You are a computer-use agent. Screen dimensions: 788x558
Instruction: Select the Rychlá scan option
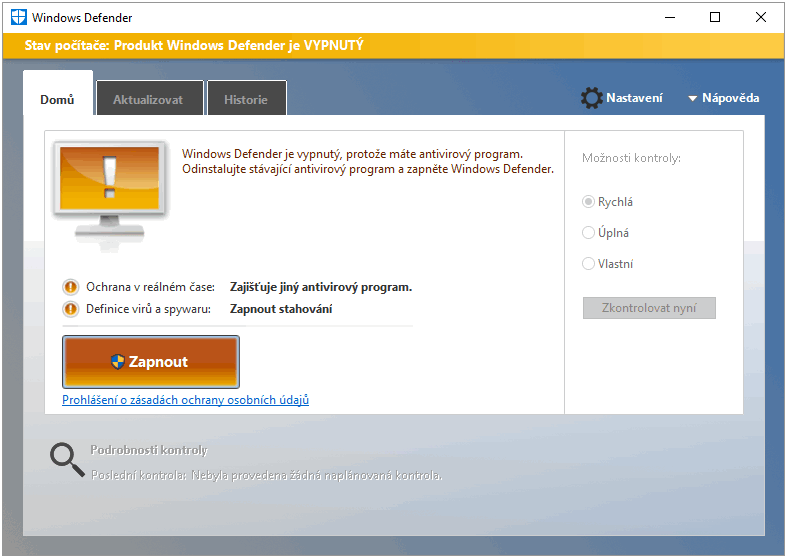(608, 202)
